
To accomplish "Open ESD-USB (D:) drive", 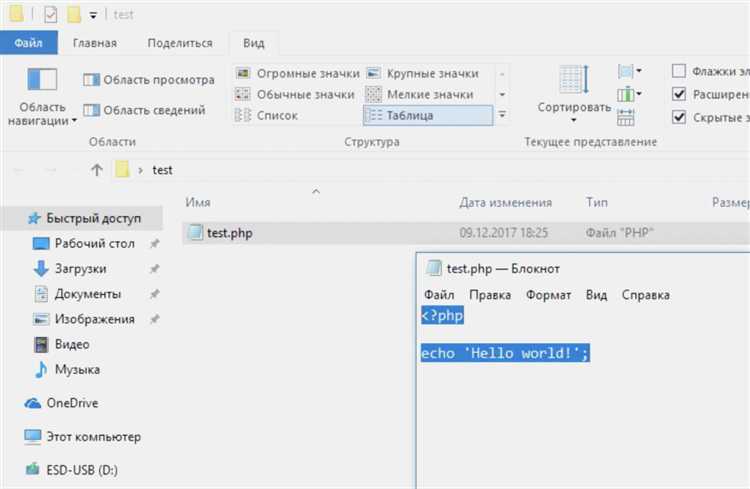I will 82,470.
